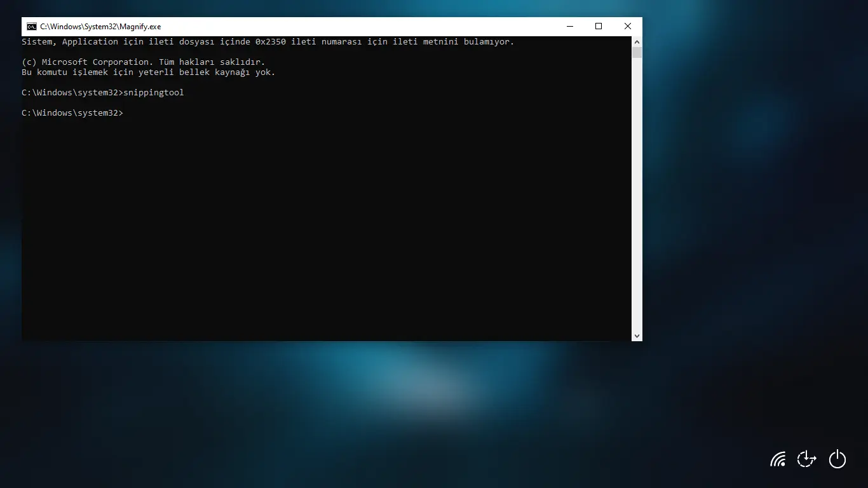The width and height of the screenshot is (868, 488).
Task: Click the line starting 'Sistem, Application için ileti'
Action: tap(268, 42)
